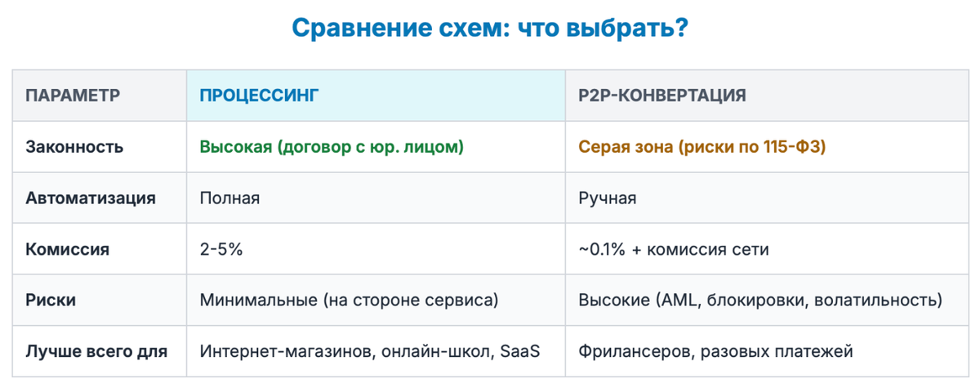
Task: Select the 'ПРОЦЕССИНГ' column header
Action: click(259, 96)
